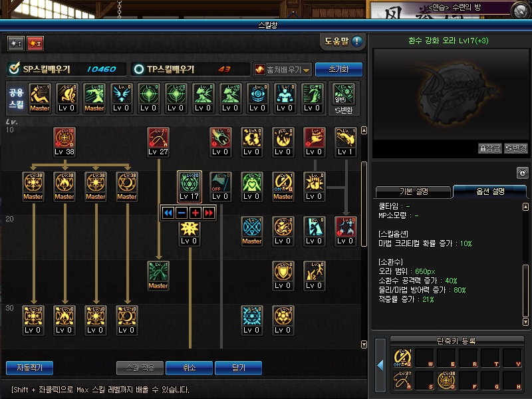Click the empty W hotkey slot

tap(424, 358)
